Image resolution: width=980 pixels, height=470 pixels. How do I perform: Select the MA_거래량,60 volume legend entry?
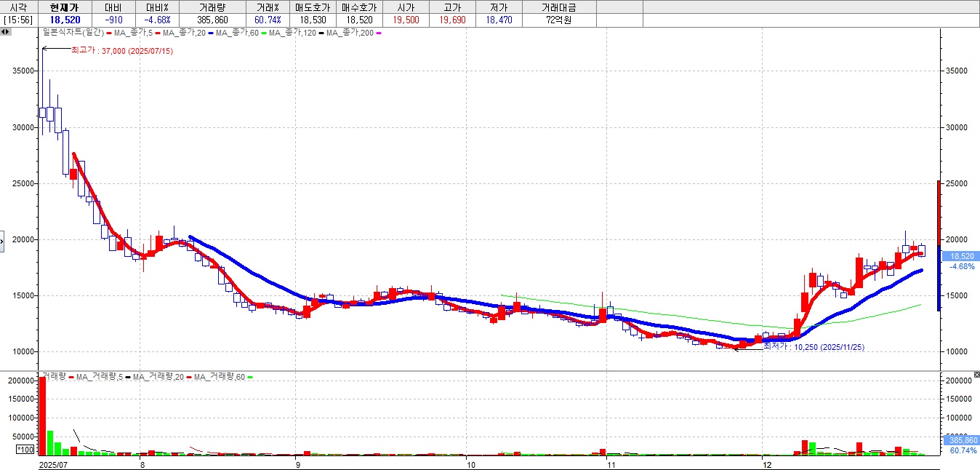(x=218, y=376)
